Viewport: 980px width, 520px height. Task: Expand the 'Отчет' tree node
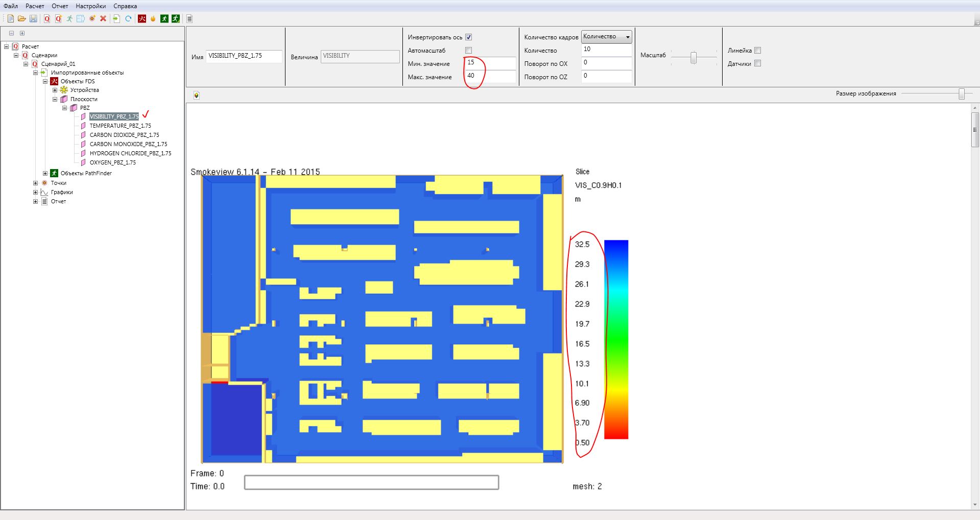[35, 201]
